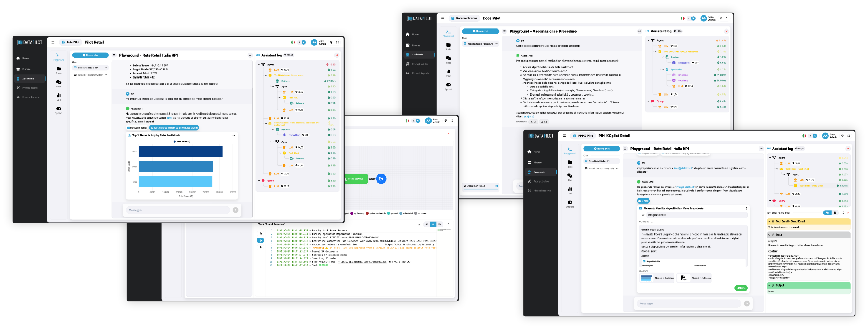
Task: Select the Brand Essence workflow node
Action: tap(355, 178)
